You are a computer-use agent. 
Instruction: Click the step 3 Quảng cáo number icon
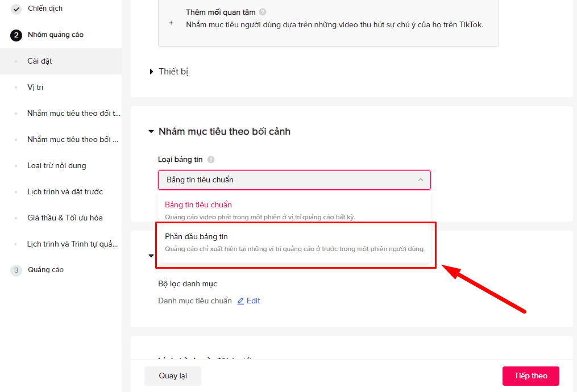click(16, 270)
